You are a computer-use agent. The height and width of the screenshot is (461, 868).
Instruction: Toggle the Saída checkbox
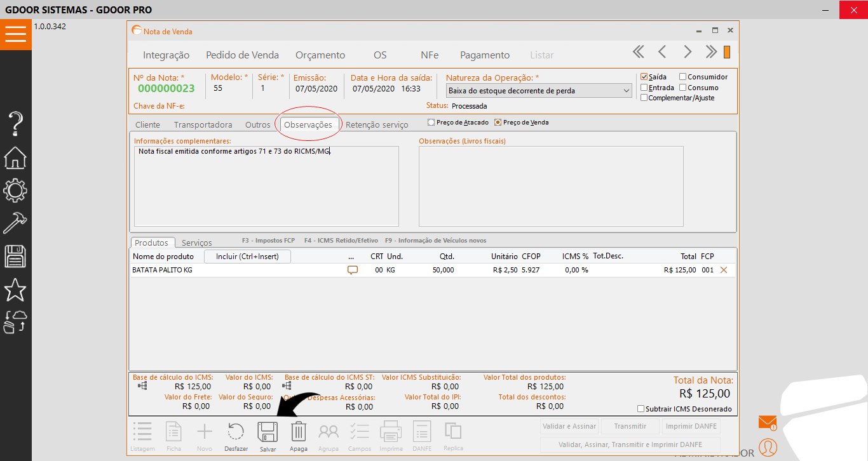pos(644,77)
